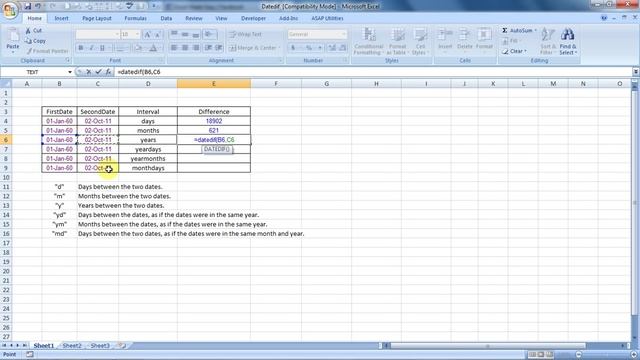Image resolution: width=640 pixels, height=360 pixels.
Task: Customize Quick Access Toolbar dropdown
Action: [x=154, y=6]
